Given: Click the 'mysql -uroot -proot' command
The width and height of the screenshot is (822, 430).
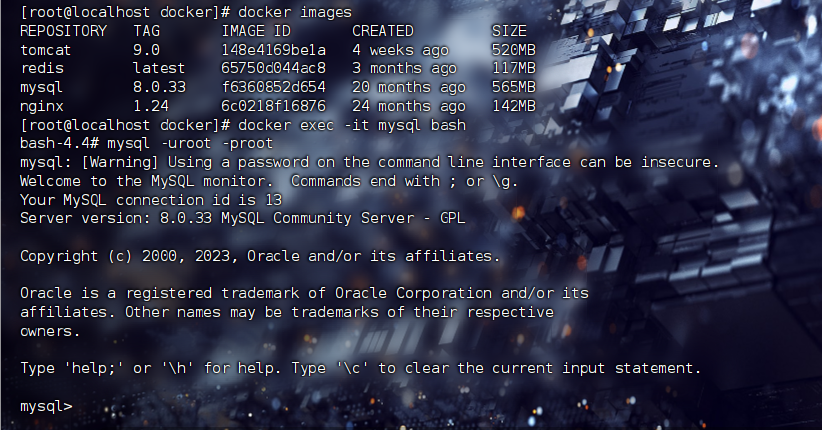Looking at the screenshot, I should pyautogui.click(x=190, y=144).
